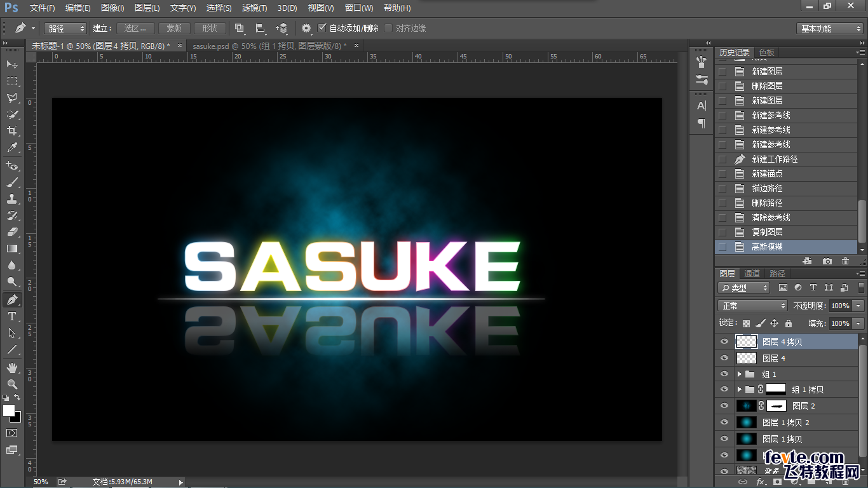
Task: Hide layer 图层 4
Action: pos(724,358)
